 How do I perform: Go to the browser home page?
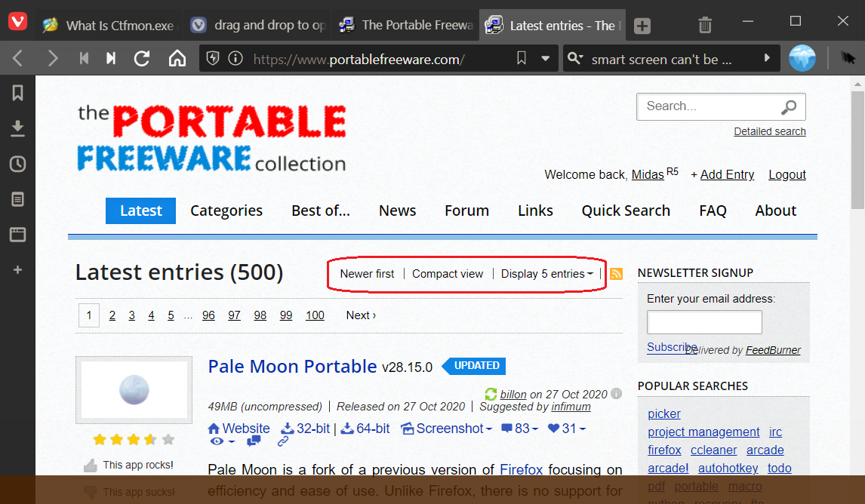pos(177,58)
